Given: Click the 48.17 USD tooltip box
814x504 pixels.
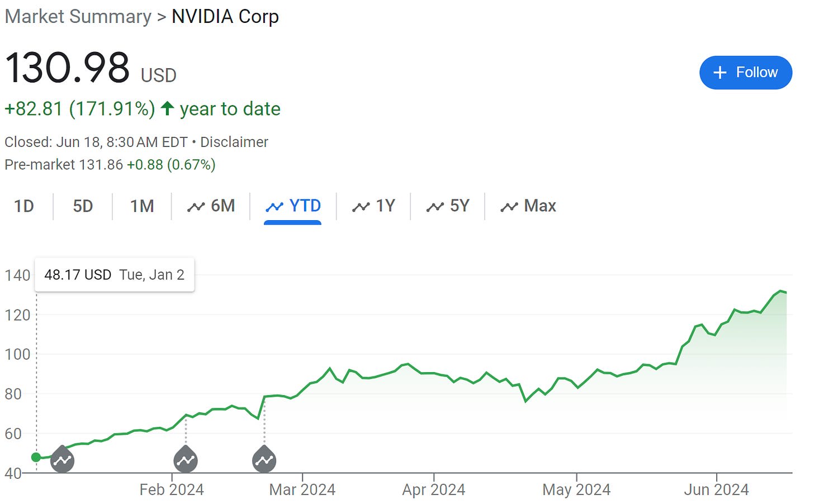Looking at the screenshot, I should (115, 275).
